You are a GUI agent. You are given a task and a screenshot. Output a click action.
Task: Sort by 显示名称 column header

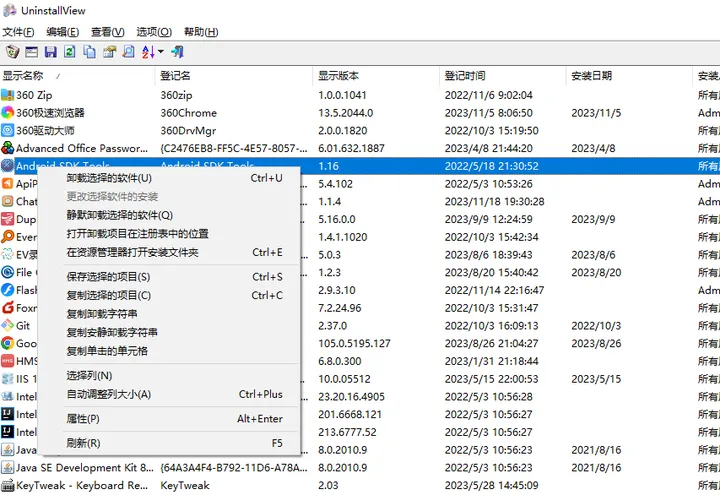pos(77,76)
